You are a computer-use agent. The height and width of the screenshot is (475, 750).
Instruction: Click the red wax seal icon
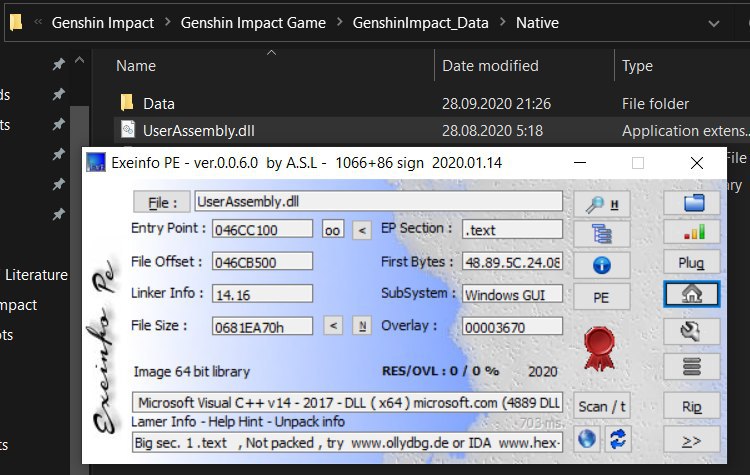599,348
